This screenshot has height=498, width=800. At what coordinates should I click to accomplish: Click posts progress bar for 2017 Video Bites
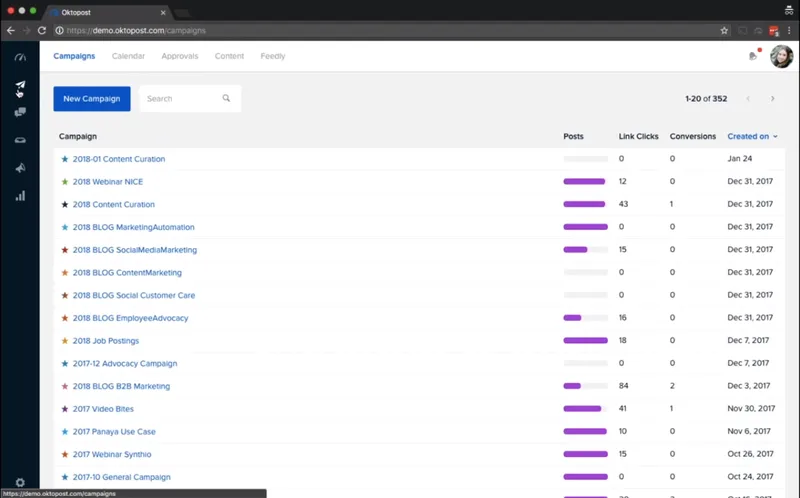pos(585,409)
